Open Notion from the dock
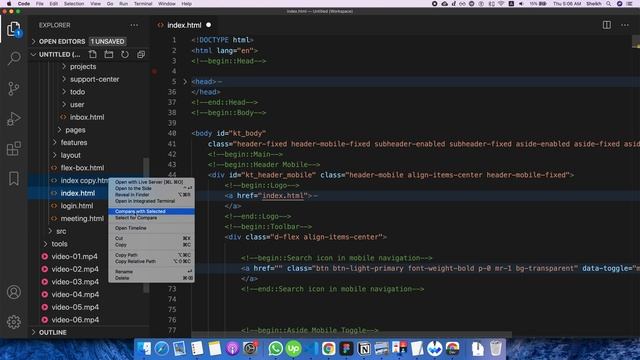Screen dimensions: 640x360 [364, 348]
